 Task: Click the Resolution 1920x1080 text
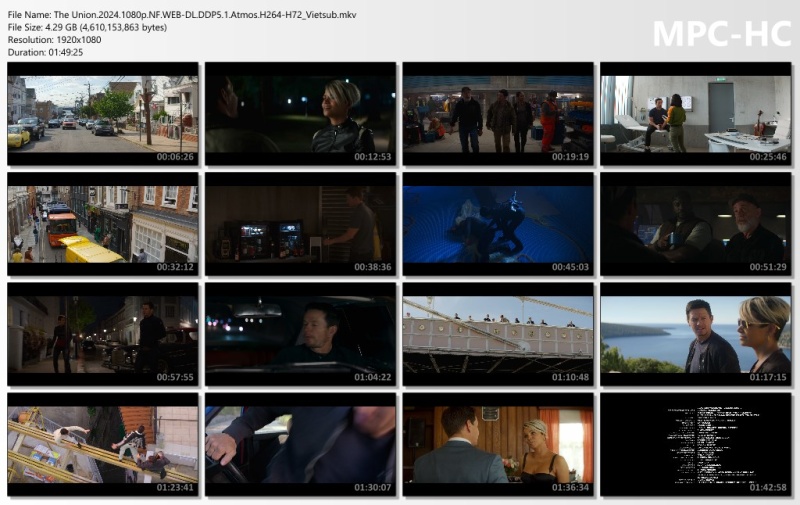(x=55, y=40)
